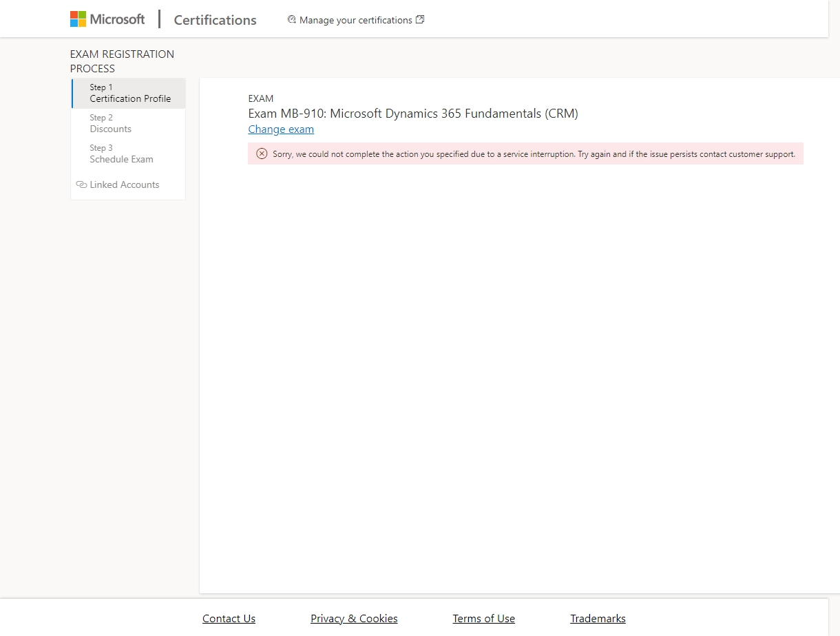Click the Change exam link
The image size is (840, 636).
click(281, 129)
